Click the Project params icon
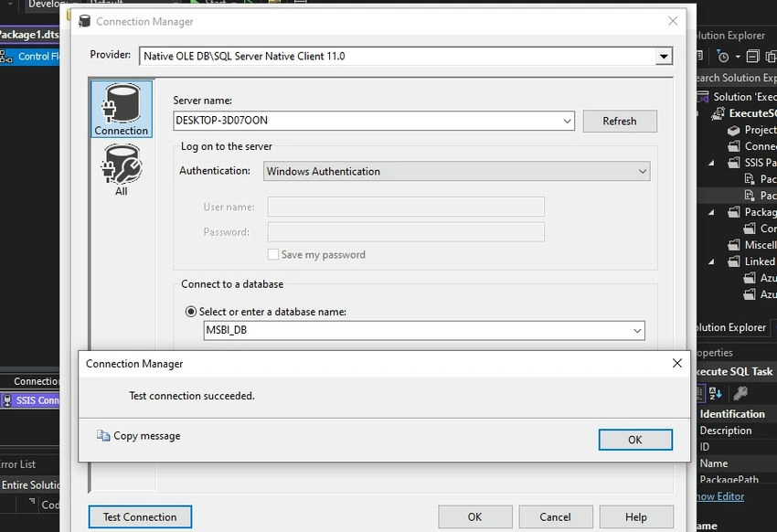 (734, 131)
